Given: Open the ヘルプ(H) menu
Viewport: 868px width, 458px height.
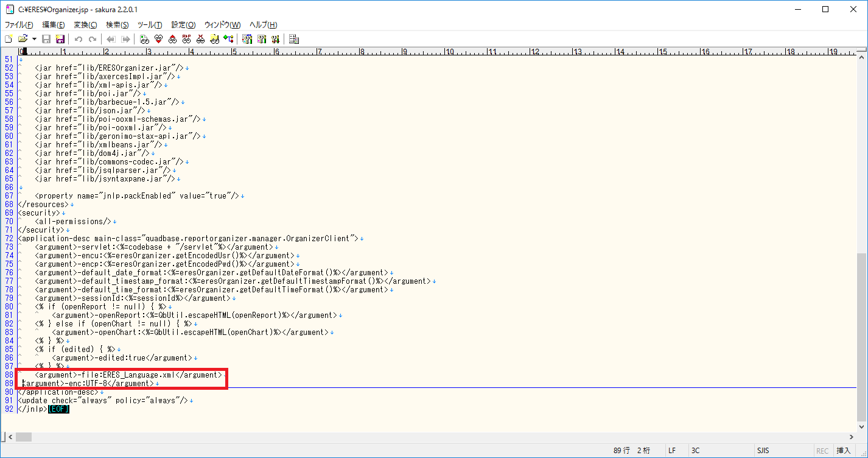Looking at the screenshot, I should click(264, 25).
